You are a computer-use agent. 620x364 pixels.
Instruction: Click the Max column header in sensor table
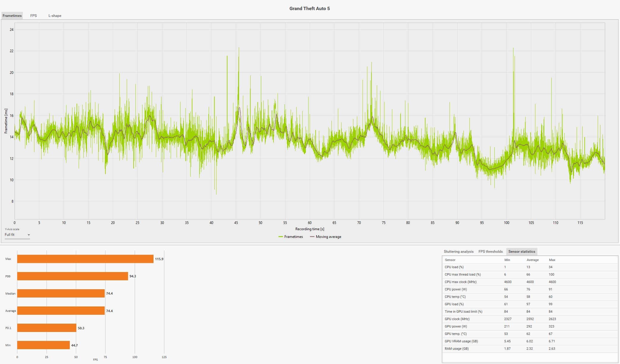pyautogui.click(x=552, y=260)
